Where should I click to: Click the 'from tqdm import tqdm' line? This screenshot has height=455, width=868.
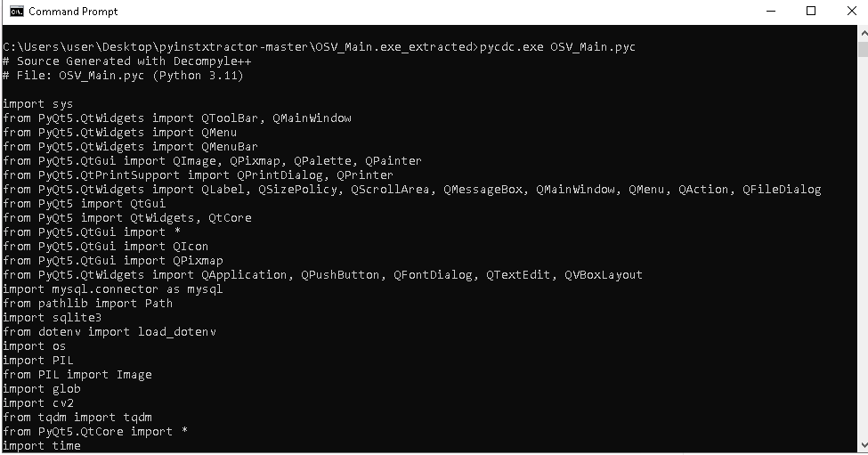77,418
